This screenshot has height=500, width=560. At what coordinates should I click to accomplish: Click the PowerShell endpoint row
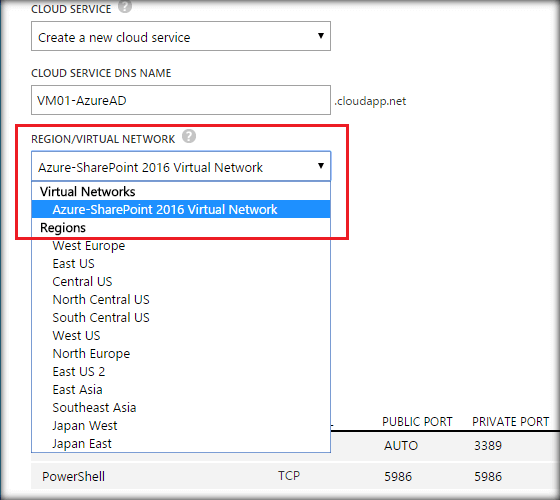tap(295, 476)
